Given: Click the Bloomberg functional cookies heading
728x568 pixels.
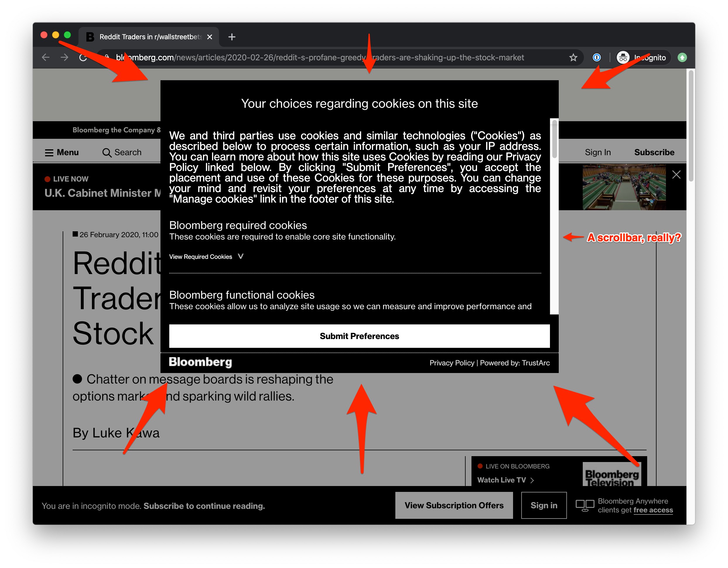Looking at the screenshot, I should tap(242, 295).
